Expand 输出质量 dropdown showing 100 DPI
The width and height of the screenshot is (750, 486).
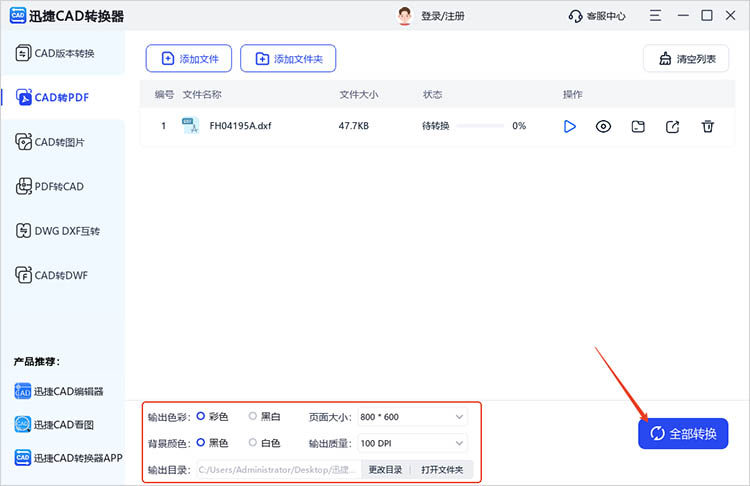(x=412, y=443)
